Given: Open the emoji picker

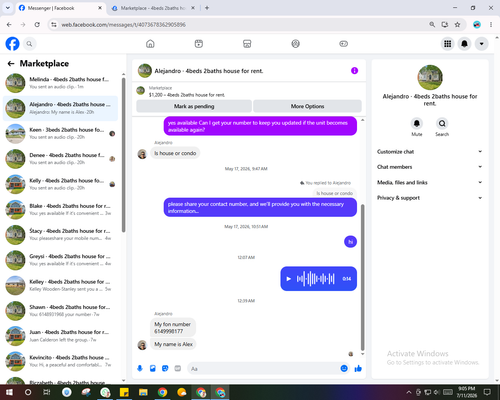Looking at the screenshot, I should [x=344, y=368].
